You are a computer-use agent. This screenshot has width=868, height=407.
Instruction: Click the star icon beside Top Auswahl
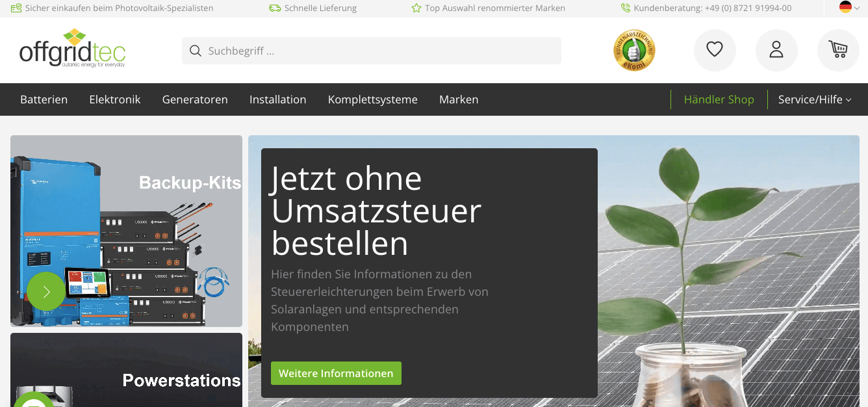pyautogui.click(x=416, y=8)
